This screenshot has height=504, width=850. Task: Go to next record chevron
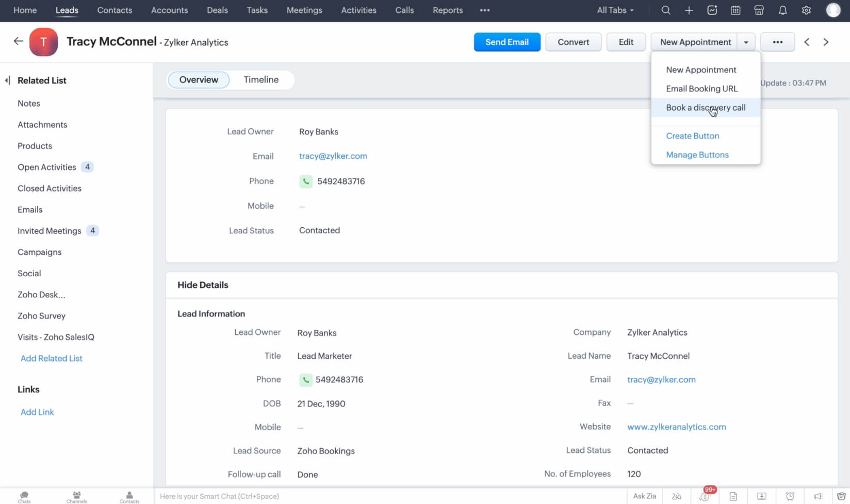(x=826, y=42)
